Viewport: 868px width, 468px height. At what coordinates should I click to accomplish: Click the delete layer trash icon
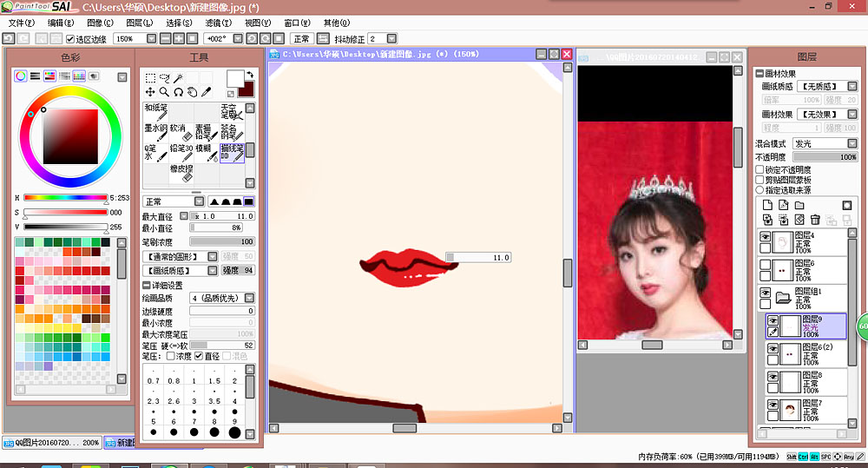coord(816,220)
